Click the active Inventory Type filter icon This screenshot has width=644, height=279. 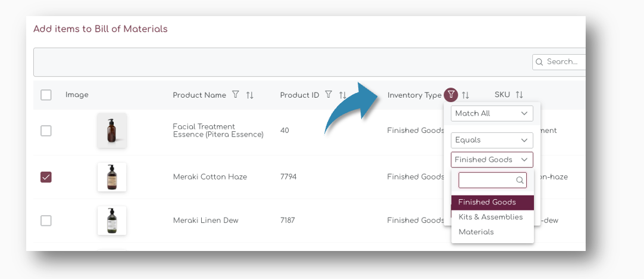pos(452,94)
